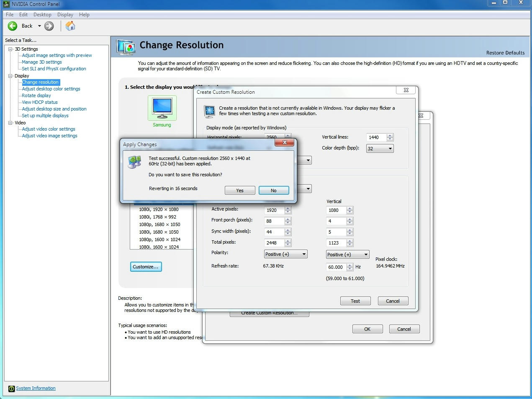
Task: Click the System Information icon
Action: [x=11, y=389]
